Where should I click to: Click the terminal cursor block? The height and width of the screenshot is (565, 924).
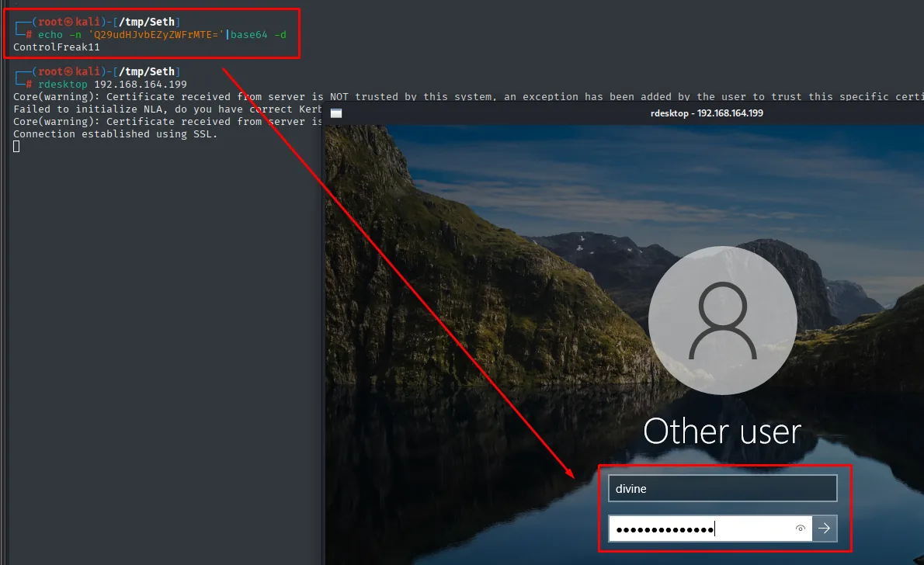[16, 146]
